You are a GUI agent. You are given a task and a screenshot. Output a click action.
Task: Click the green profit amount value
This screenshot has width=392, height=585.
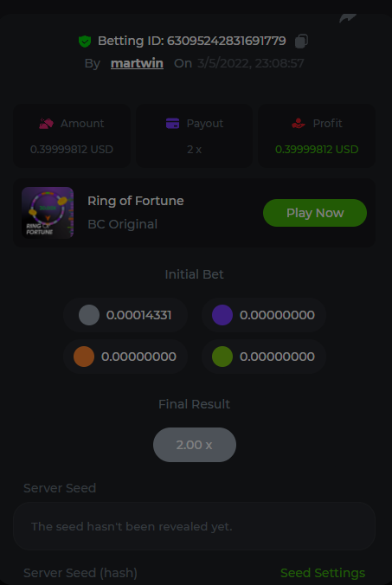[317, 149]
